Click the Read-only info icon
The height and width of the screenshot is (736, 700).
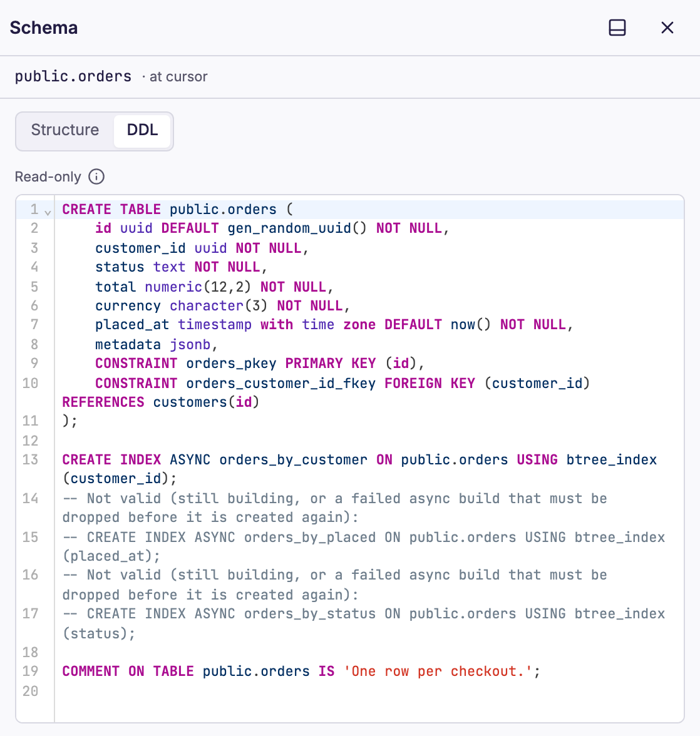96,177
